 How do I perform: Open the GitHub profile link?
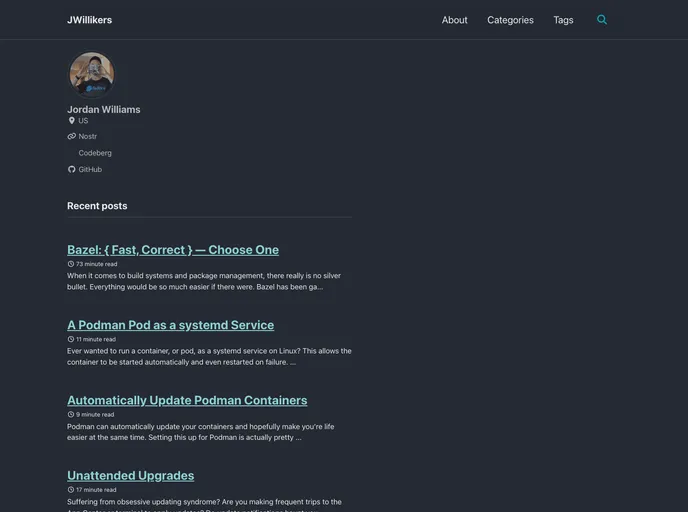[x=90, y=170]
